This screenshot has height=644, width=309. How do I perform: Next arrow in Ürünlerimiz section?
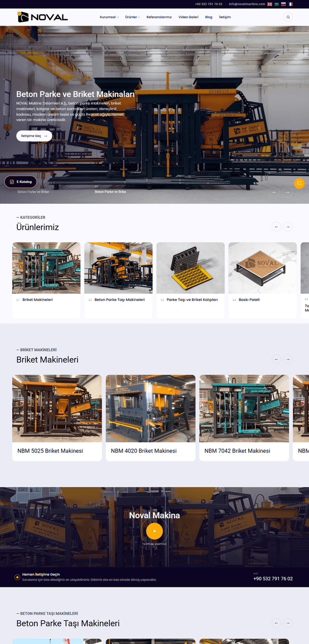288,227
